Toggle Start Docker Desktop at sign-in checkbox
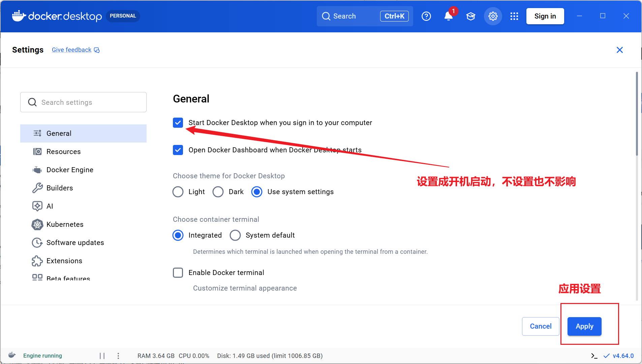 (x=178, y=123)
